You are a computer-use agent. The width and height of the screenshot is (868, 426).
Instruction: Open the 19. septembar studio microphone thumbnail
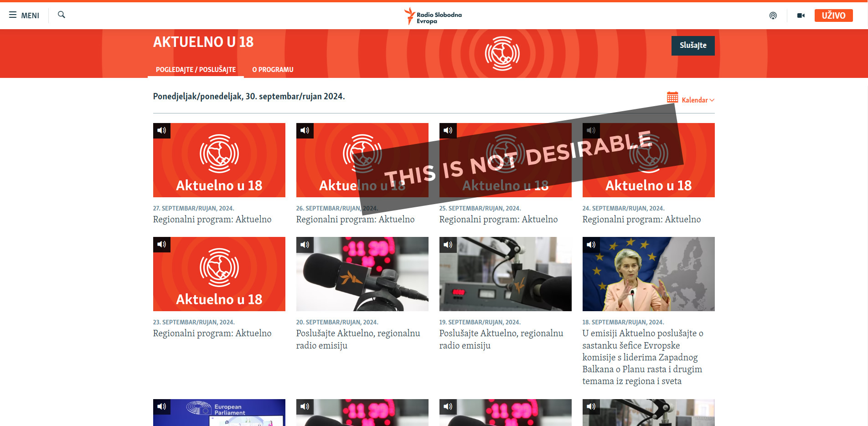click(x=505, y=274)
